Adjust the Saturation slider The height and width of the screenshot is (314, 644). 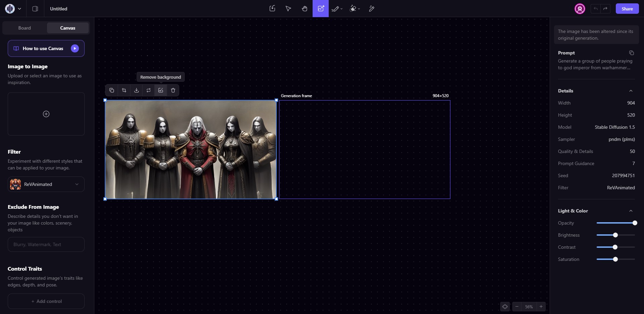[x=616, y=259]
